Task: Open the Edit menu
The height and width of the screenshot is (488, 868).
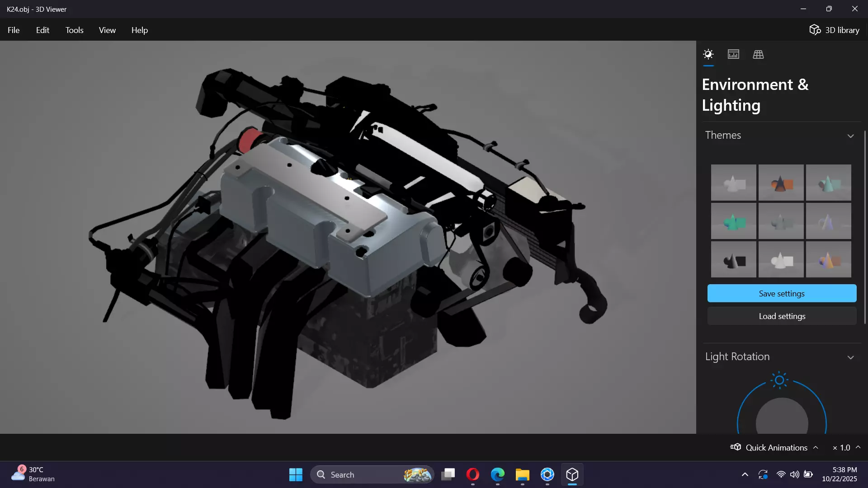Action: click(42, 30)
